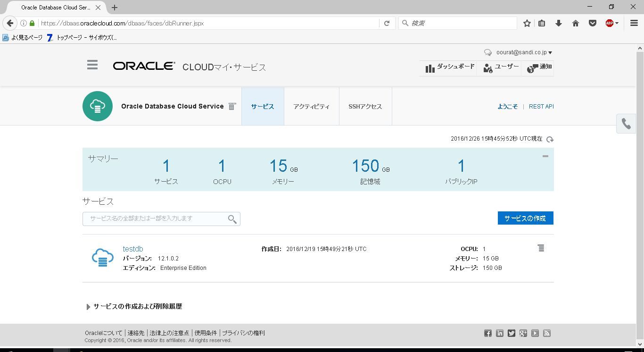Open Oracle's RSS feed icon
The image size is (644, 352).
click(547, 334)
